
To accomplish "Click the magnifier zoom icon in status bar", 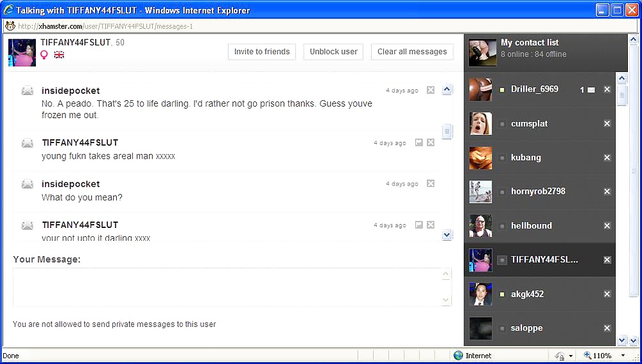I will point(587,356).
